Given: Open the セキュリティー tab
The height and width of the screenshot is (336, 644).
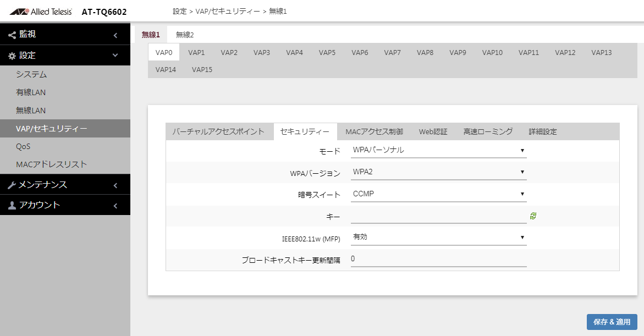Looking at the screenshot, I should click(305, 132).
